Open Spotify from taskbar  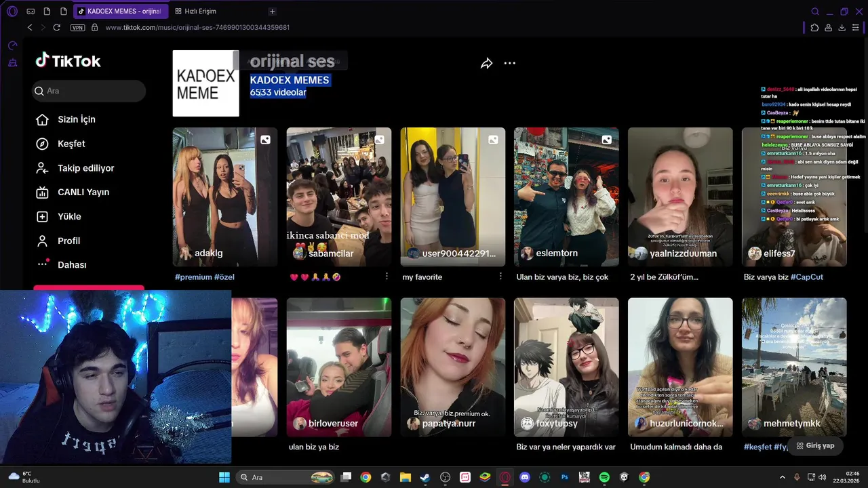click(604, 477)
